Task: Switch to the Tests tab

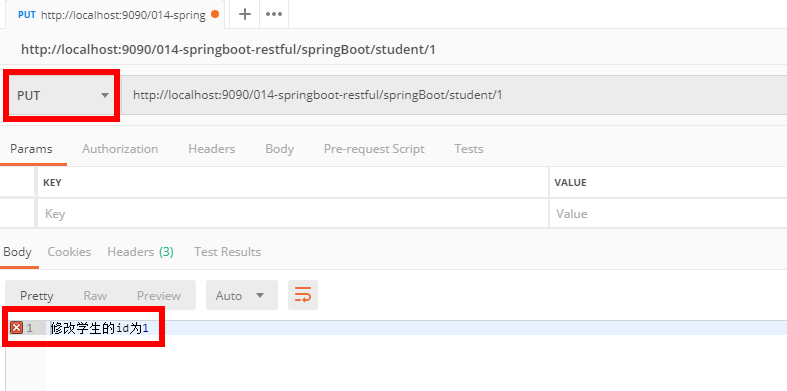Action: pos(469,149)
